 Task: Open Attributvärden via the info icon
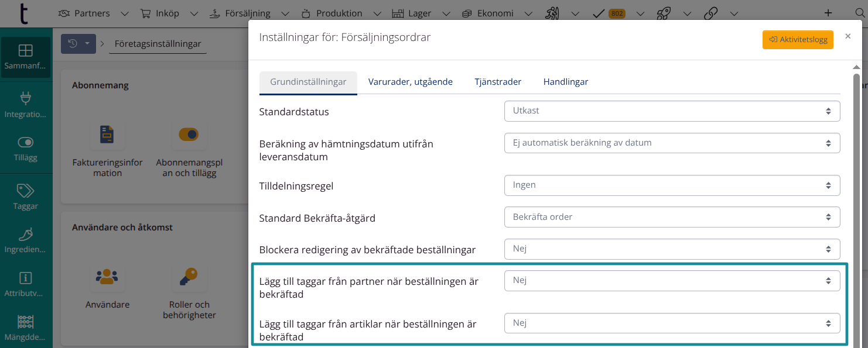pos(26,279)
